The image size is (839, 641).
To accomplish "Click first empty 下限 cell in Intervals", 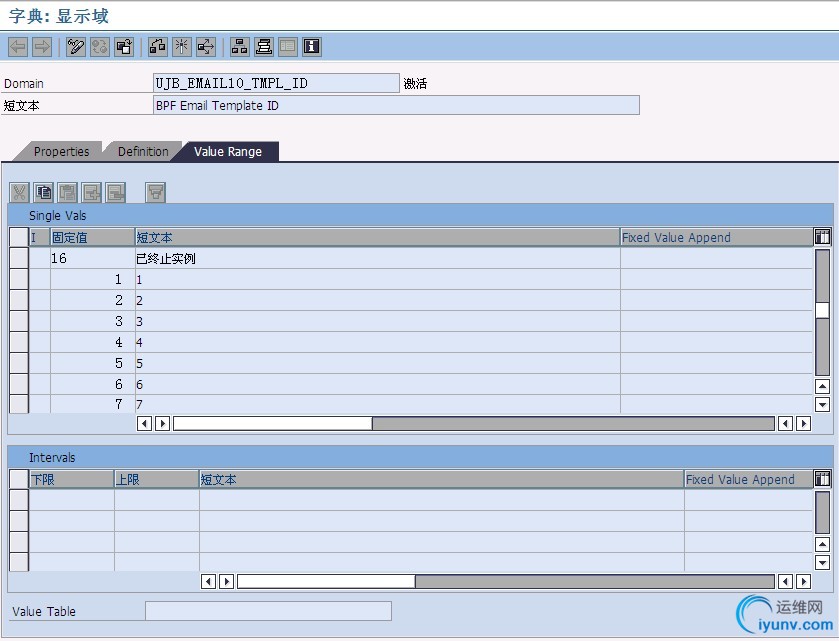I will tap(71, 500).
